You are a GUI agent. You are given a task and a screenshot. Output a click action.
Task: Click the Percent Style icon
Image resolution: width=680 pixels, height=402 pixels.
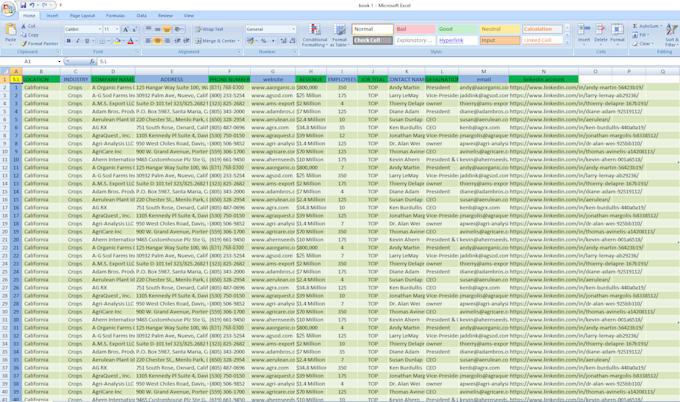click(263, 41)
